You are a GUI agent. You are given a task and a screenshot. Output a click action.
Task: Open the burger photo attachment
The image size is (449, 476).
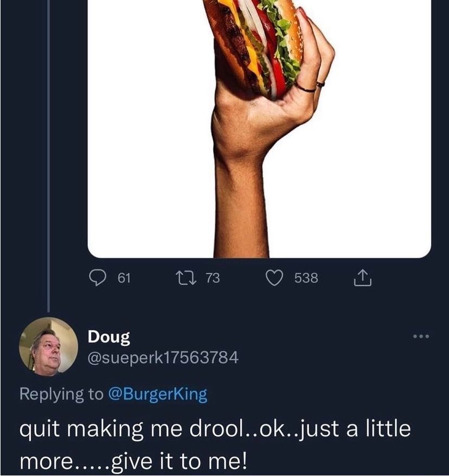click(259, 129)
